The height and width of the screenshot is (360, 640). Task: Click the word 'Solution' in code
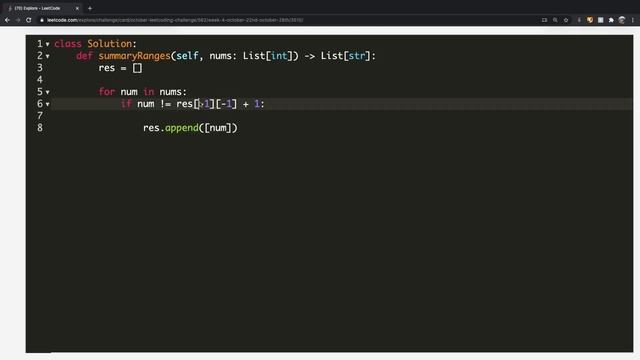pos(109,44)
